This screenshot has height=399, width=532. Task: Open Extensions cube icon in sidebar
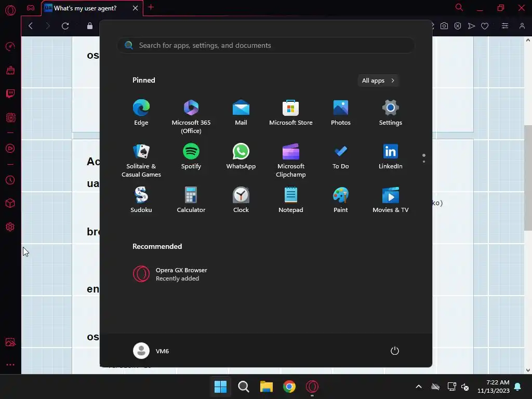(10, 203)
